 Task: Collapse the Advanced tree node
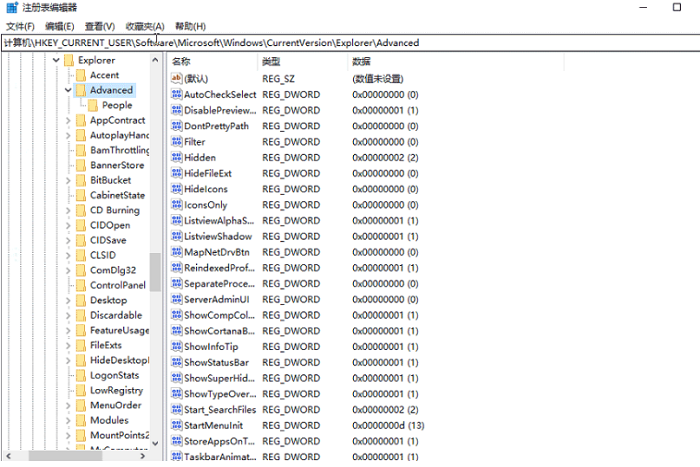coord(67,90)
